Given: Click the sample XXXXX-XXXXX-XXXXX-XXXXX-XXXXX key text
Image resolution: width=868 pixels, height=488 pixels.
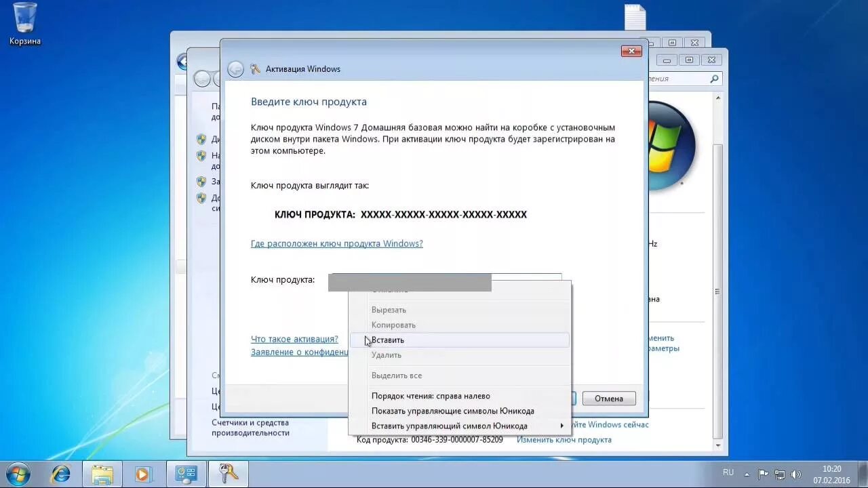Looking at the screenshot, I should 443,214.
